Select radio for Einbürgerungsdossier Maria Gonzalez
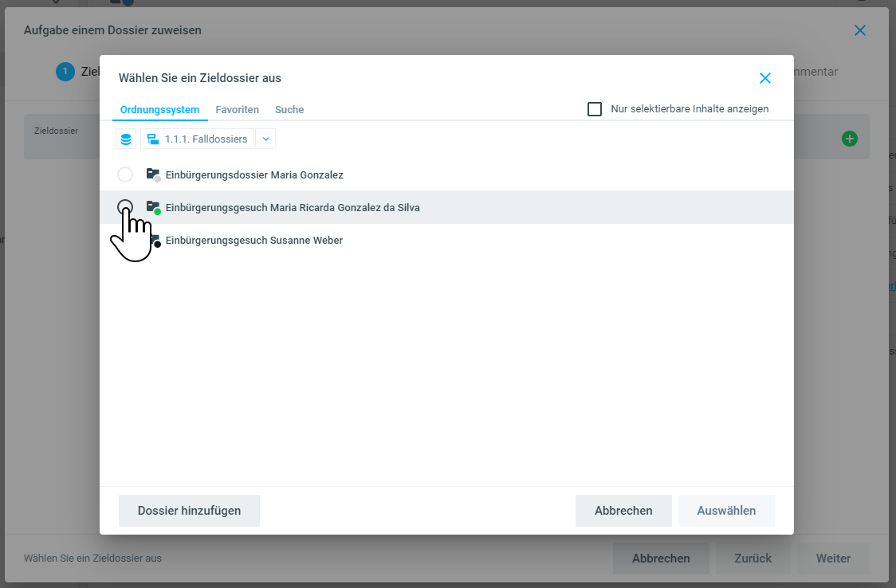 tap(125, 174)
